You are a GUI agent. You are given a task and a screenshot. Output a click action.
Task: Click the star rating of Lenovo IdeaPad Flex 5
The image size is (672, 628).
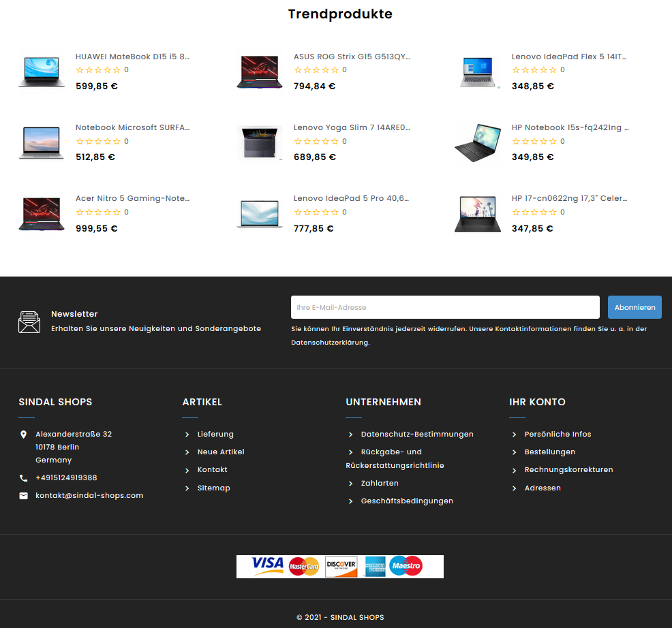point(534,70)
